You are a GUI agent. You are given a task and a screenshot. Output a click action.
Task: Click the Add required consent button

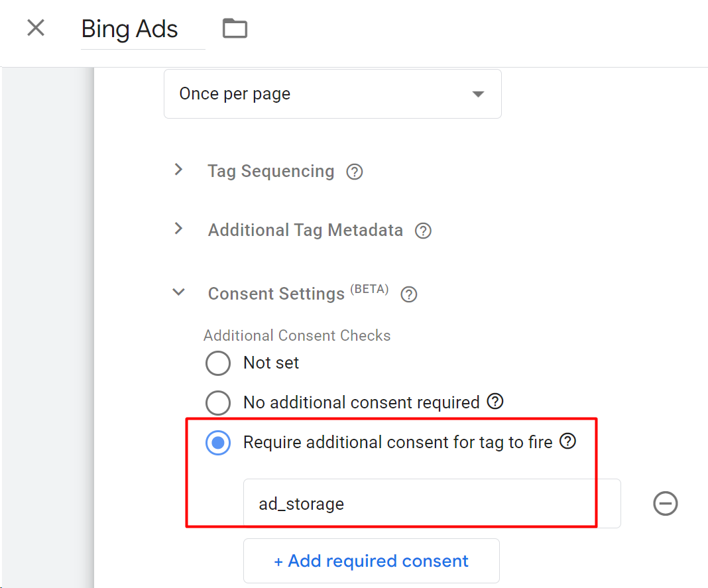click(x=371, y=561)
